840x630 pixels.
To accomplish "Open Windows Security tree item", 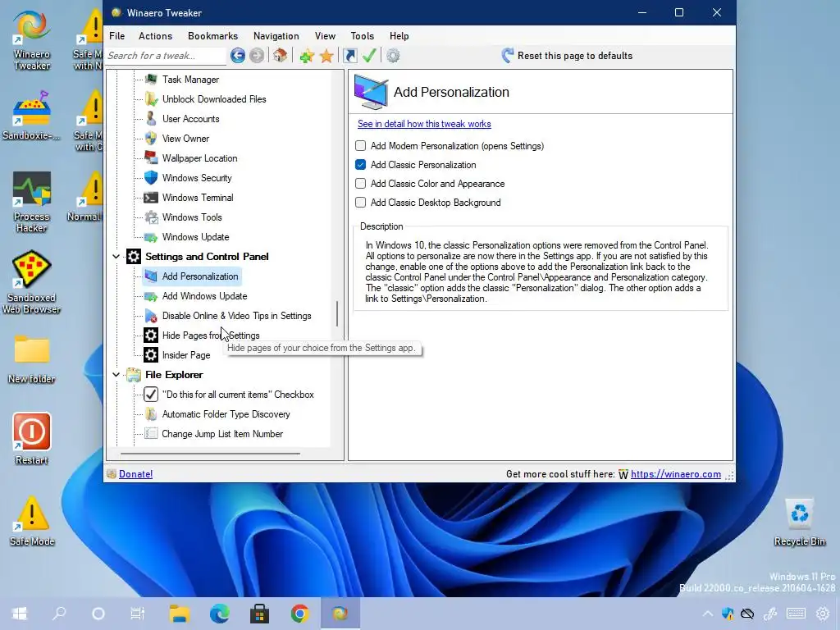I will click(197, 178).
